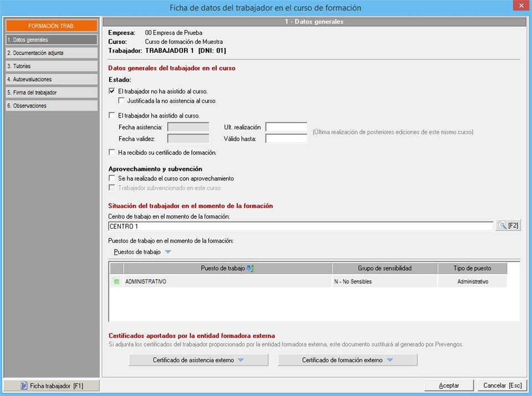Select the ADMINISTRATIVO row cell
The height and width of the screenshot is (396, 532).
[228, 282]
